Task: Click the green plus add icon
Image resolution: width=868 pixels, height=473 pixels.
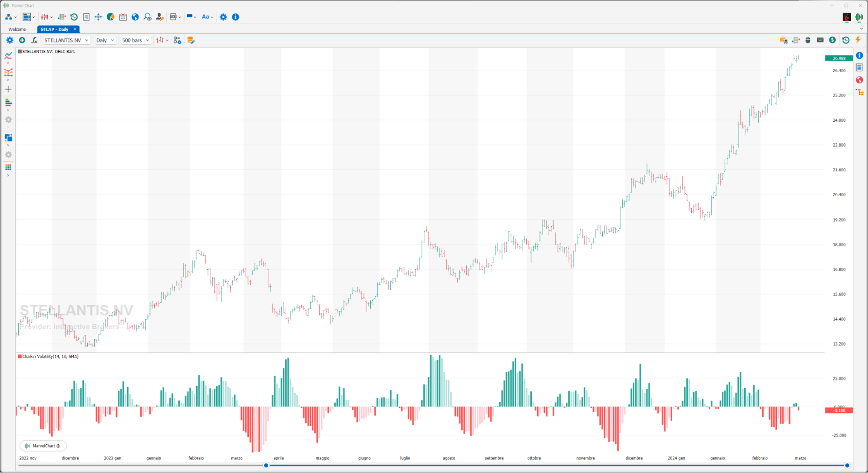Action: tap(22, 40)
